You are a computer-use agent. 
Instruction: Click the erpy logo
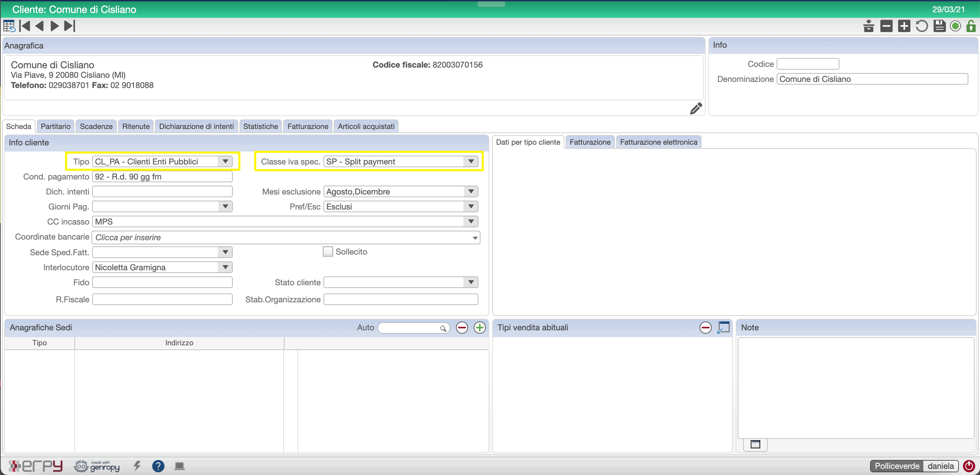[x=35, y=466]
